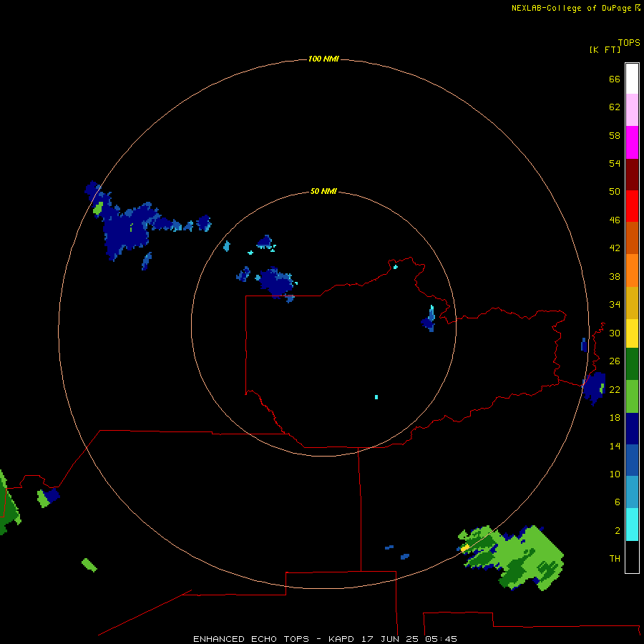Click the "34" legend value
Screen dimensions: 644x644
pos(615,304)
